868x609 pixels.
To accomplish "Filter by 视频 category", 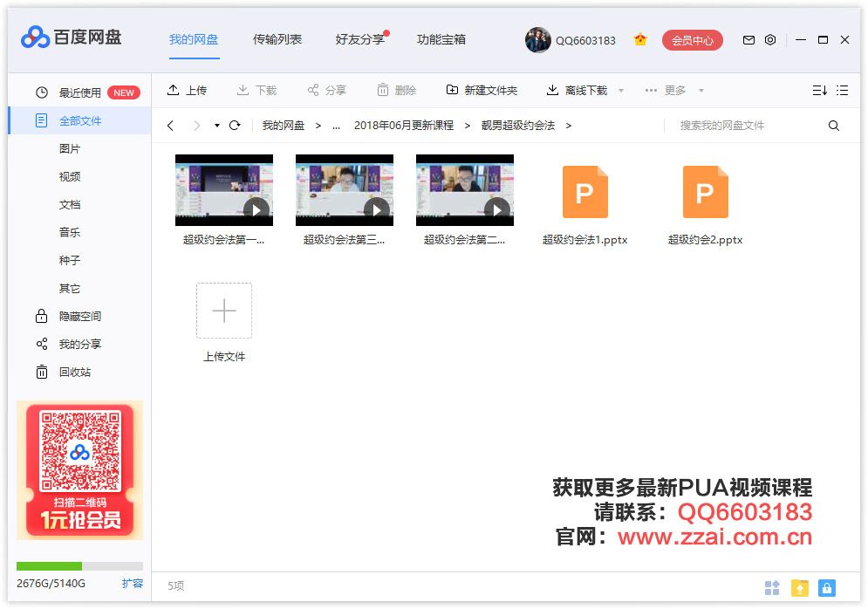I will click(x=70, y=176).
